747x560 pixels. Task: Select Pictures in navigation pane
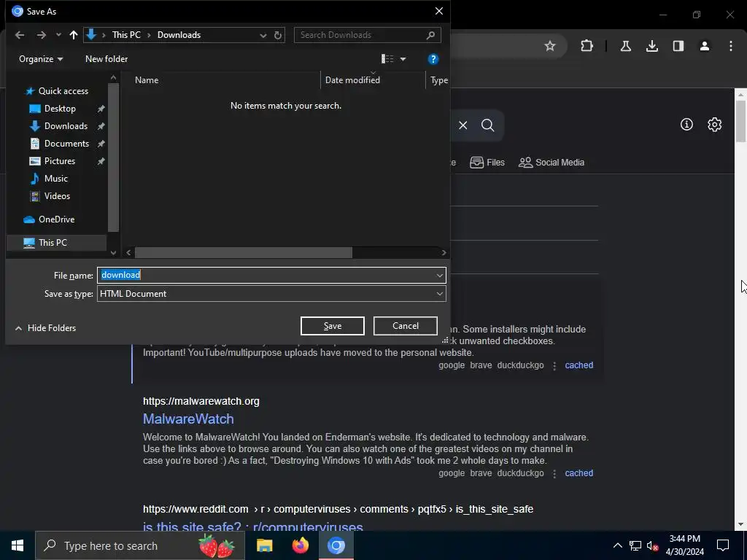pyautogui.click(x=60, y=161)
